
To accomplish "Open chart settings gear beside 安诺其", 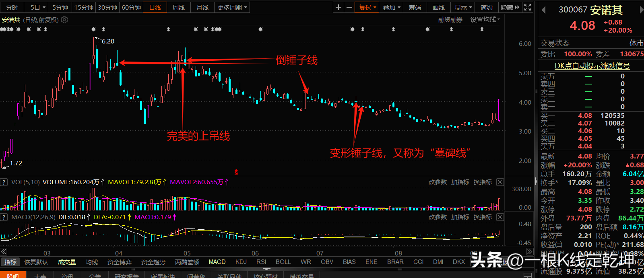I will (64, 20).
